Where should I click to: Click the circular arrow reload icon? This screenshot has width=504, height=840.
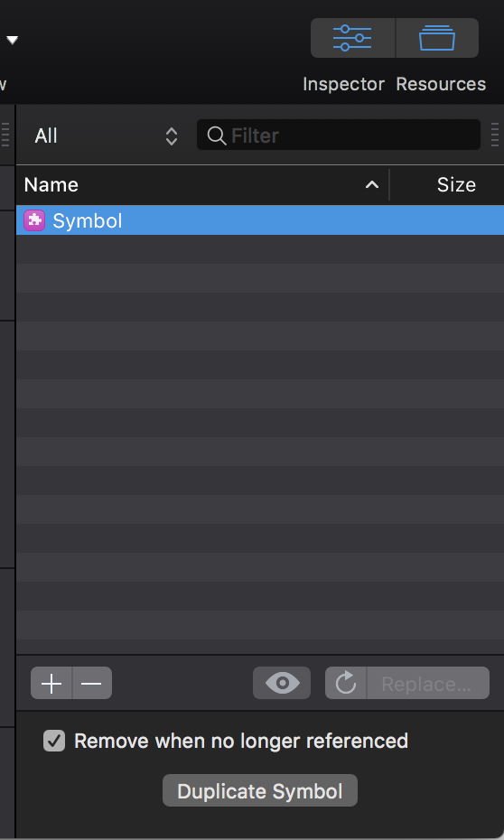(x=346, y=683)
